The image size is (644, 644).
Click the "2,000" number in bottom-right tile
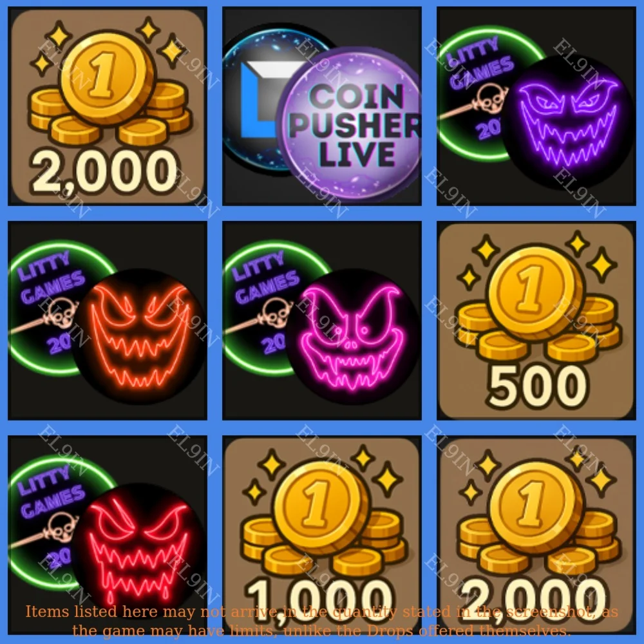tap(532, 601)
